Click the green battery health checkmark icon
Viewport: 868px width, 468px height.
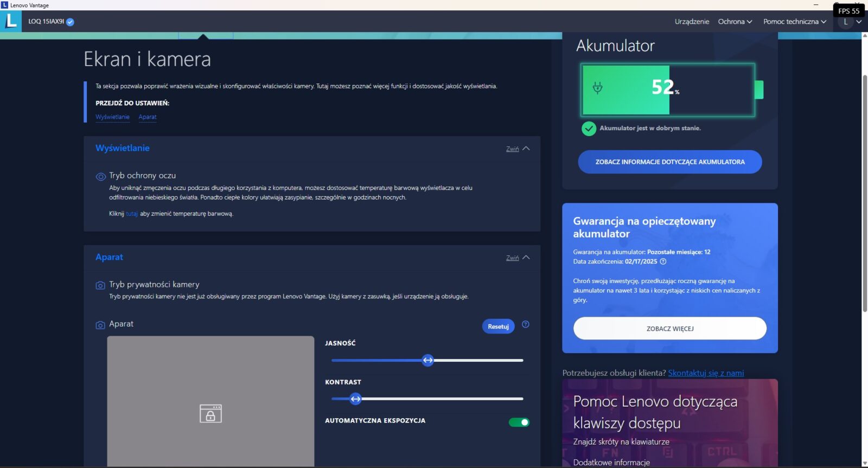click(589, 129)
